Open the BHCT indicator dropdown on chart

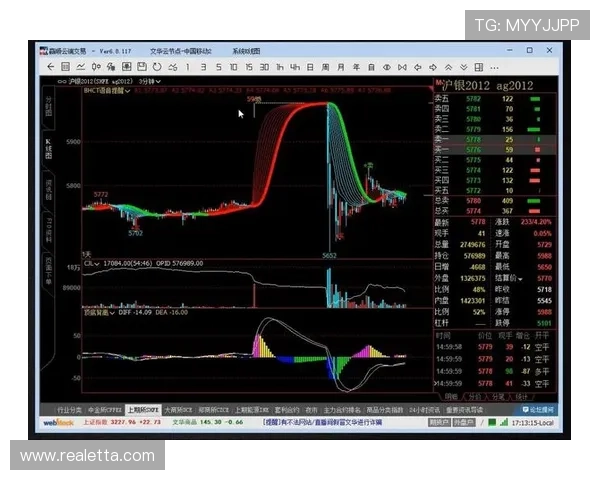108,88
